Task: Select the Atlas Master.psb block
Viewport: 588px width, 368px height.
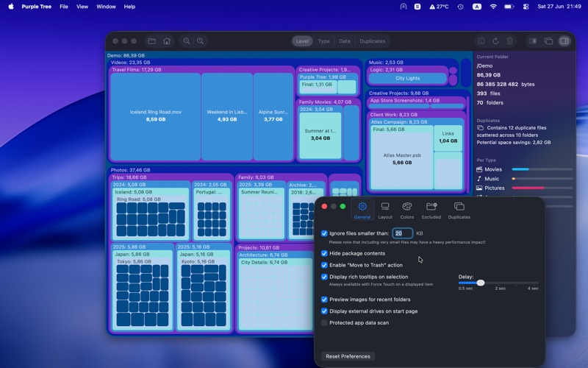Action: (x=402, y=159)
